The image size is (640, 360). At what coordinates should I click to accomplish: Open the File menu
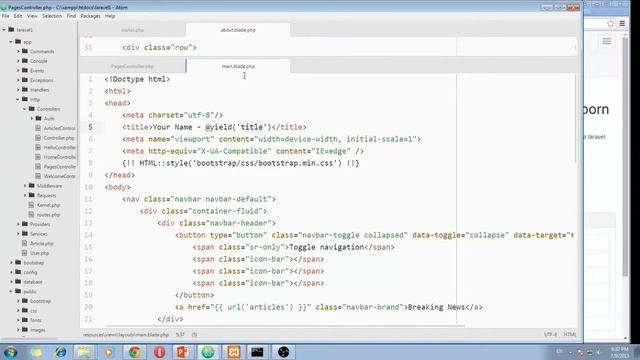pos(5,16)
